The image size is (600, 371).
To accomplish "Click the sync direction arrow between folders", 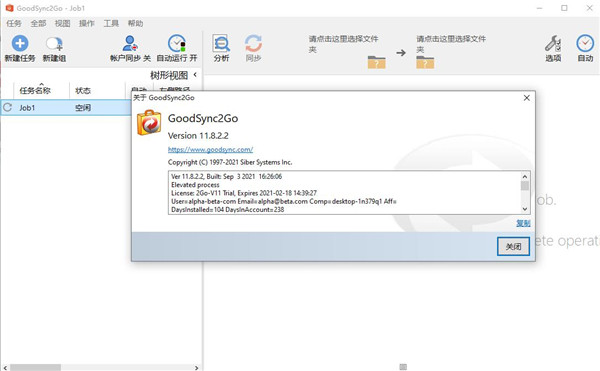I will (x=401, y=52).
